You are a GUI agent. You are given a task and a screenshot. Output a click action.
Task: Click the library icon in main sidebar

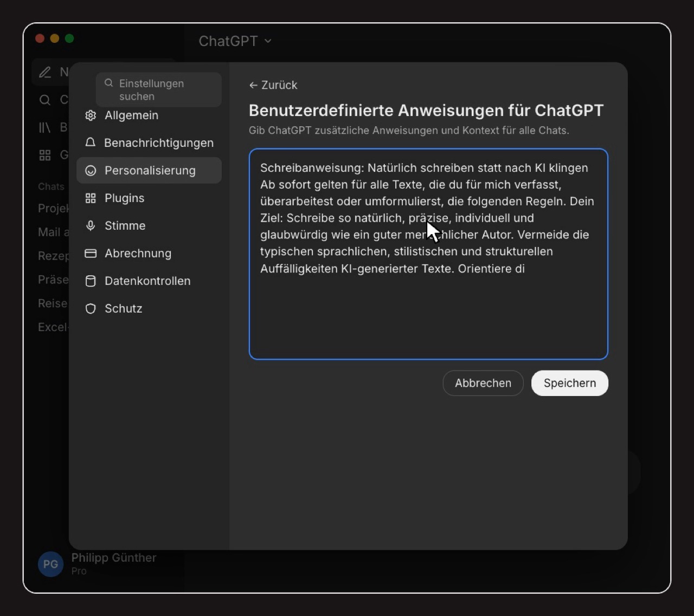tap(45, 127)
